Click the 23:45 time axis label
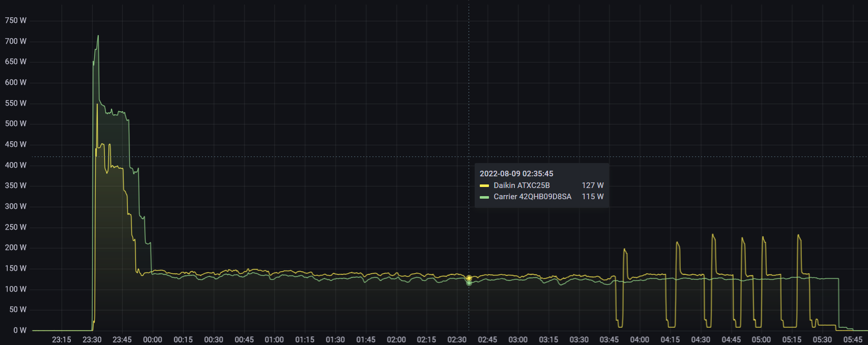 coord(122,339)
